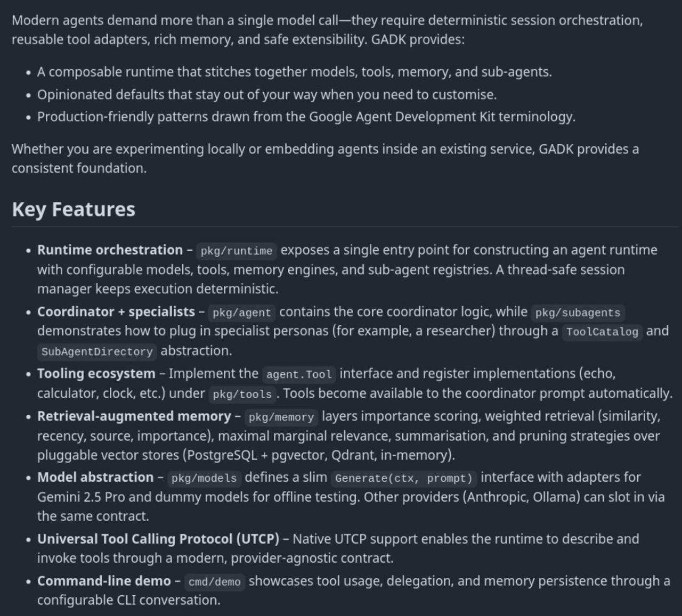This screenshot has height=616, width=682.
Task: Click the pkg/tools code label
Action: pos(242,394)
